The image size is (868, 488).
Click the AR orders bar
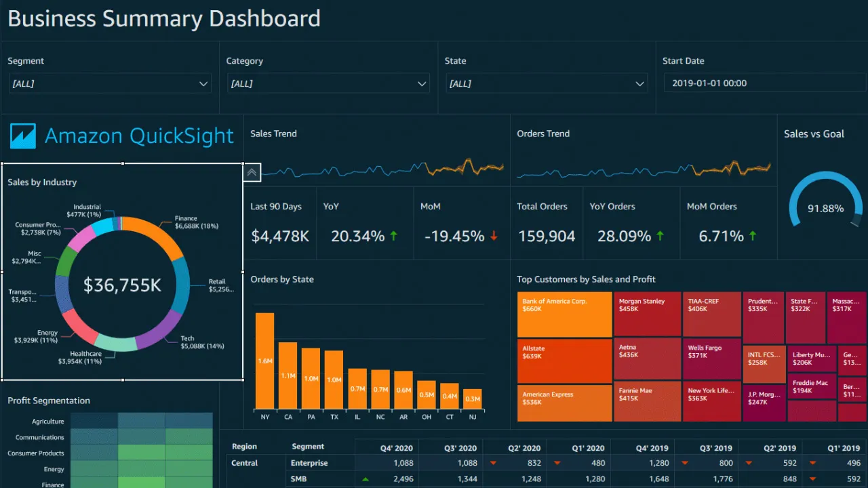click(403, 390)
